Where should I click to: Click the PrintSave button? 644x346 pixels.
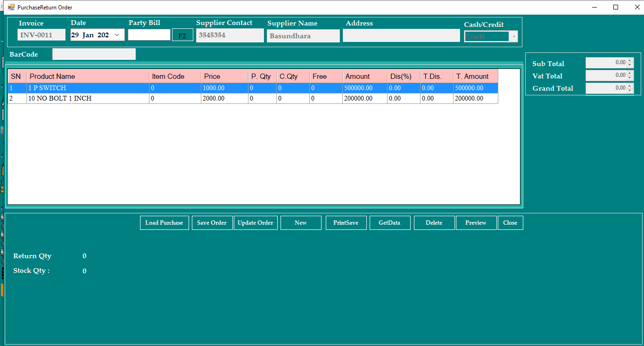pos(346,222)
